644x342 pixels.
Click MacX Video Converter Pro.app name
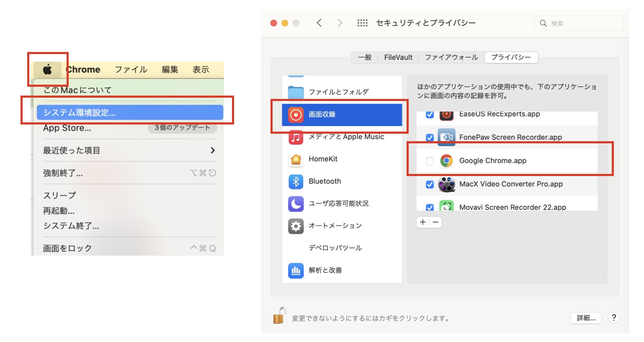511,184
